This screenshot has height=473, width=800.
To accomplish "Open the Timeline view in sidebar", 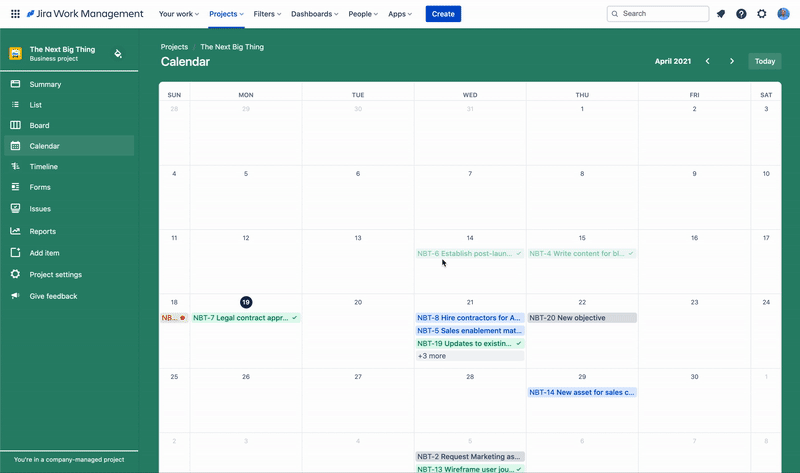I will (x=43, y=167).
